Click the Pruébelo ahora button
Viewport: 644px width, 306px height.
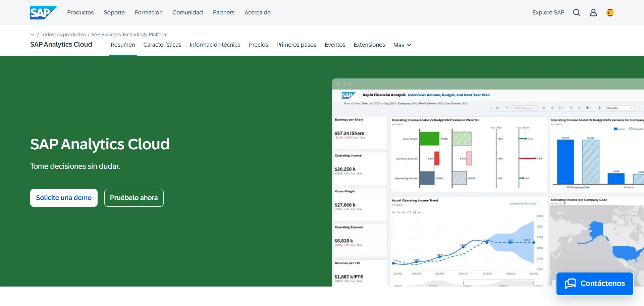tap(134, 198)
